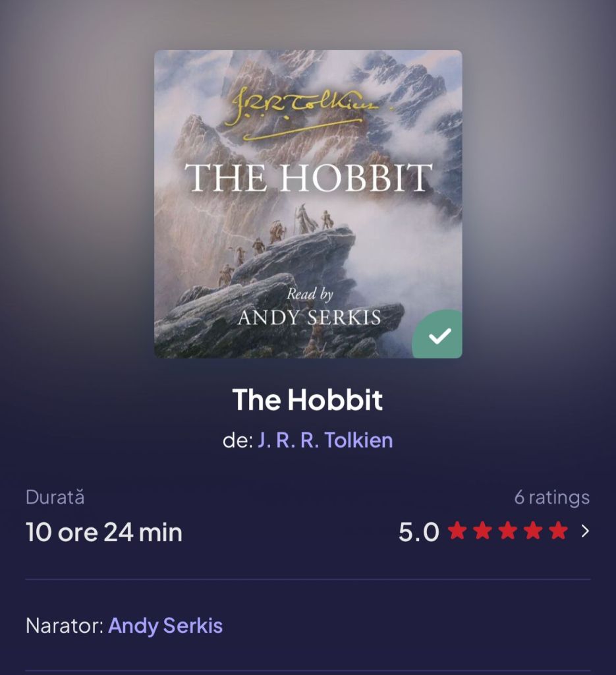The width and height of the screenshot is (616, 675).
Task: Tap the 6 ratings count
Action: click(552, 498)
